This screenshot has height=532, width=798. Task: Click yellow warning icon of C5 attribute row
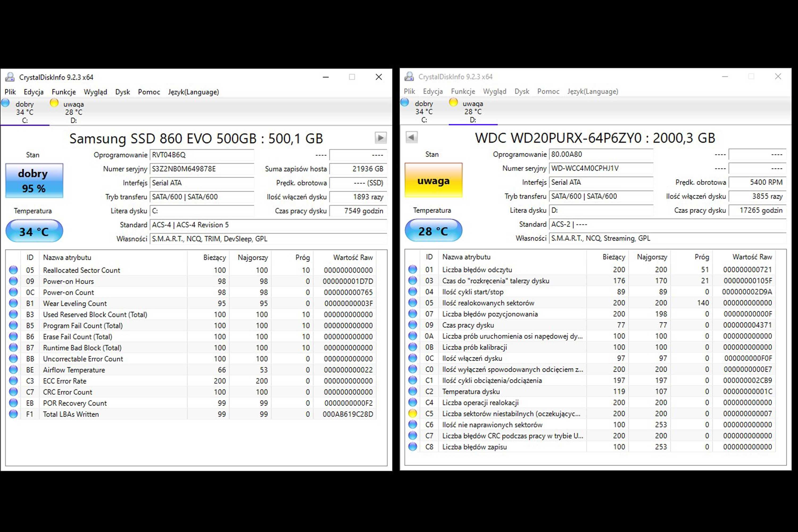[x=413, y=414]
